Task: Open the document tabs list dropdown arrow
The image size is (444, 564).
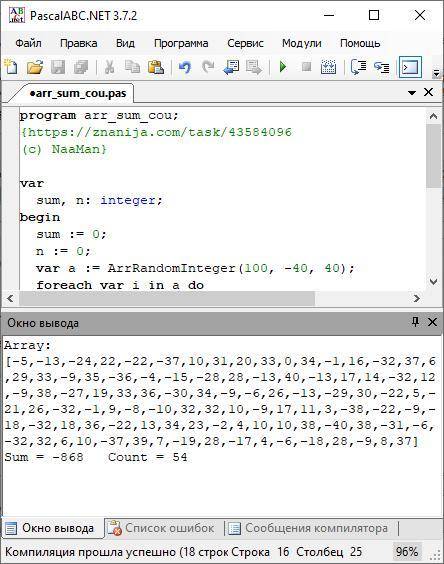Action: point(412,93)
